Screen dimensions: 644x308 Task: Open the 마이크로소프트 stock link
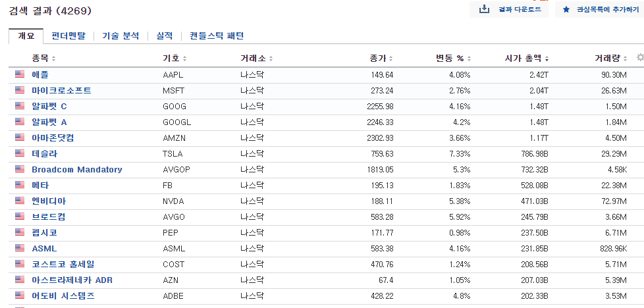coord(62,90)
